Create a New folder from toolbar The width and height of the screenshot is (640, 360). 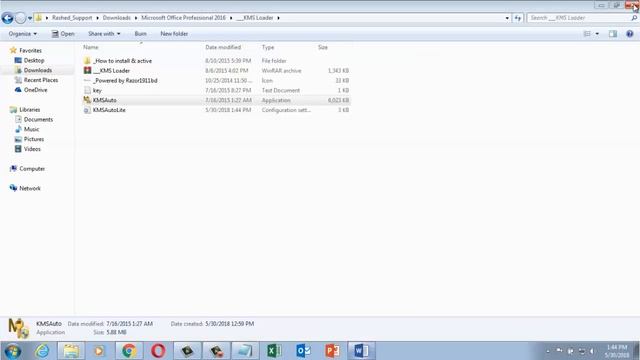[x=174, y=34]
